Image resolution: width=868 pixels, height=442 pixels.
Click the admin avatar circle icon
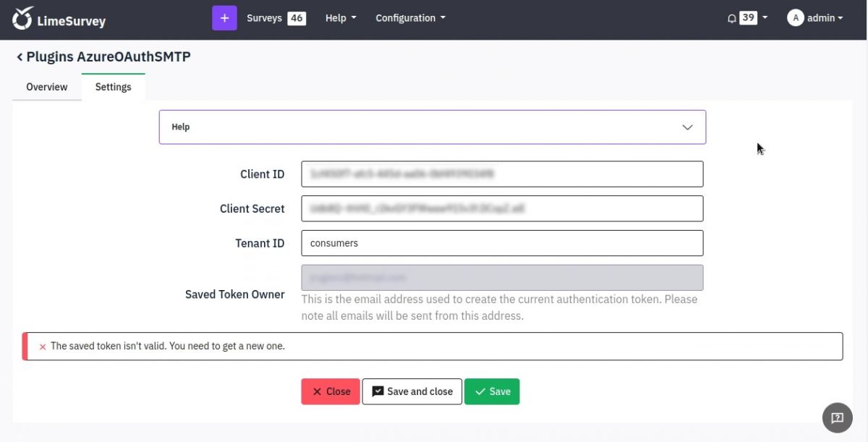click(796, 17)
